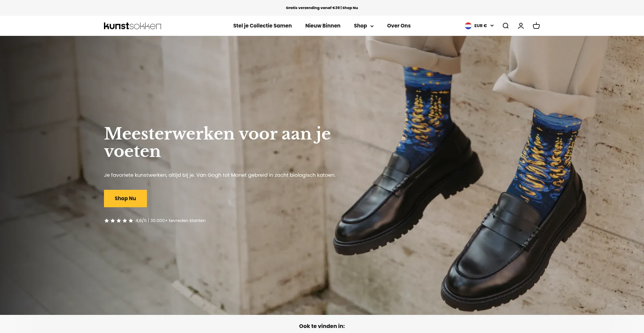Image resolution: width=644 pixels, height=333 pixels.
Task: Click the yellow Shop Nu button
Action: (125, 199)
